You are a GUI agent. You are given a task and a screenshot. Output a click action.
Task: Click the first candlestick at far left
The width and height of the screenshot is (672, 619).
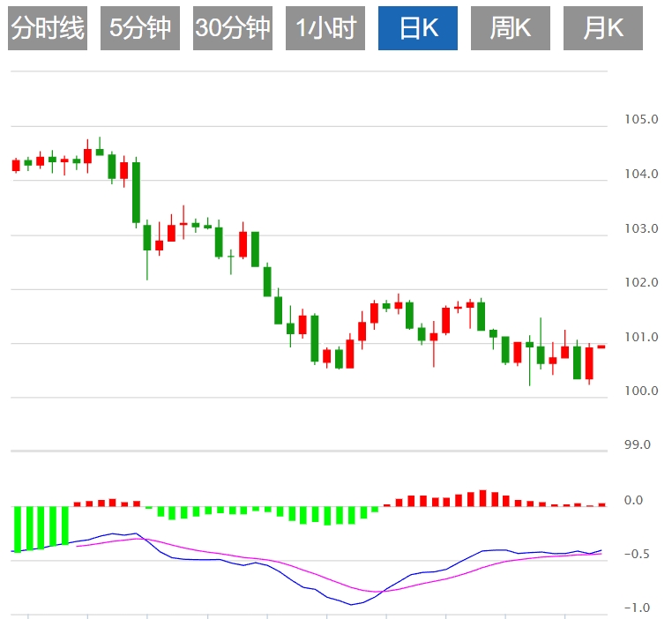[16, 165]
